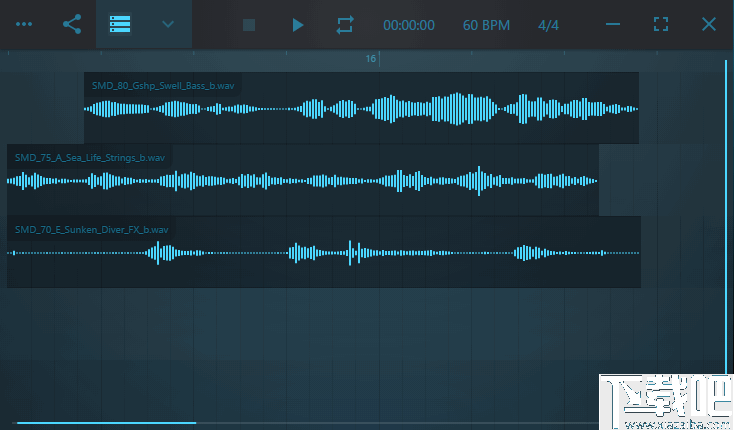The image size is (735, 430).
Task: Select the SMD_70_E_Sunken_Diver_FX_b.wav clip label
Action: tap(91, 230)
